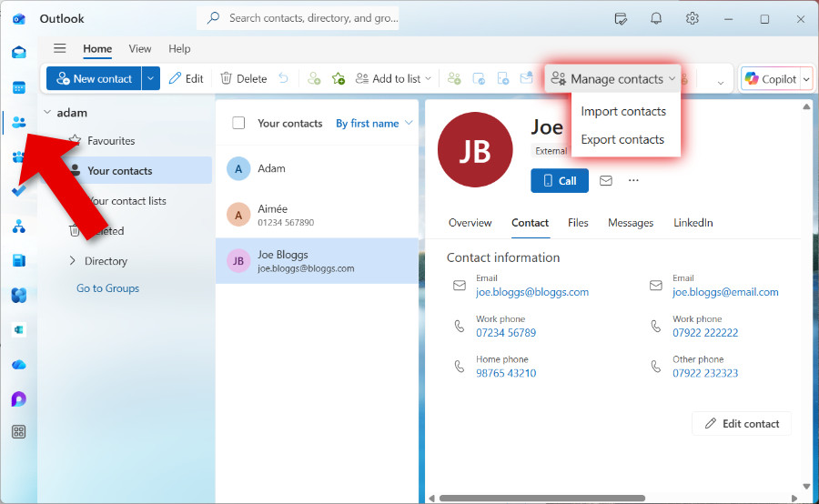Dial work phone 07234 56789

tap(506, 333)
